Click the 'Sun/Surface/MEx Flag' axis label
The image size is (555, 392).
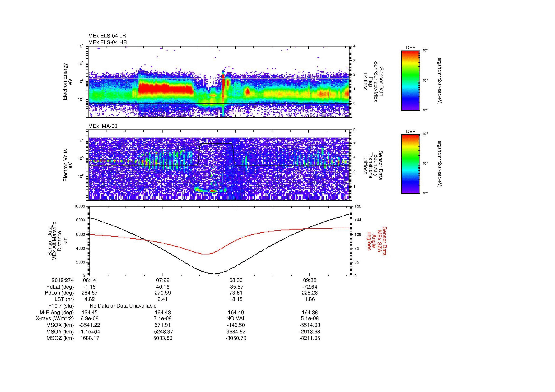pos(374,82)
